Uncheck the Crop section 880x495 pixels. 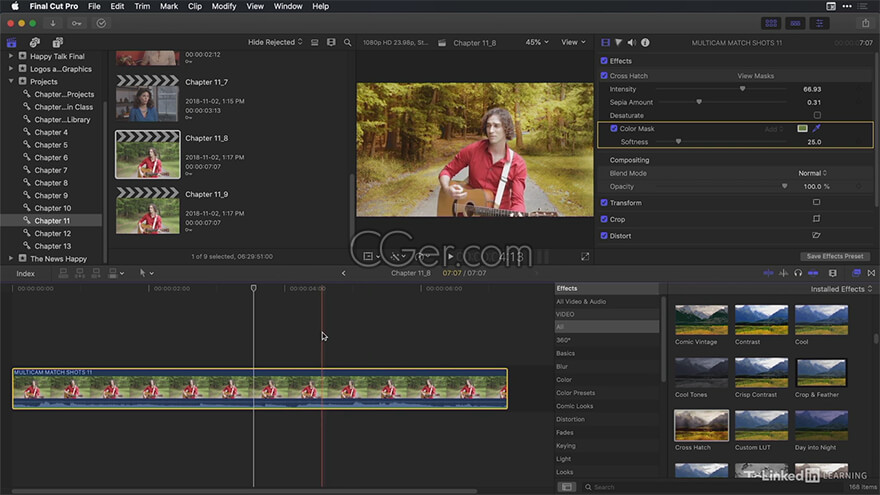pyautogui.click(x=604, y=219)
